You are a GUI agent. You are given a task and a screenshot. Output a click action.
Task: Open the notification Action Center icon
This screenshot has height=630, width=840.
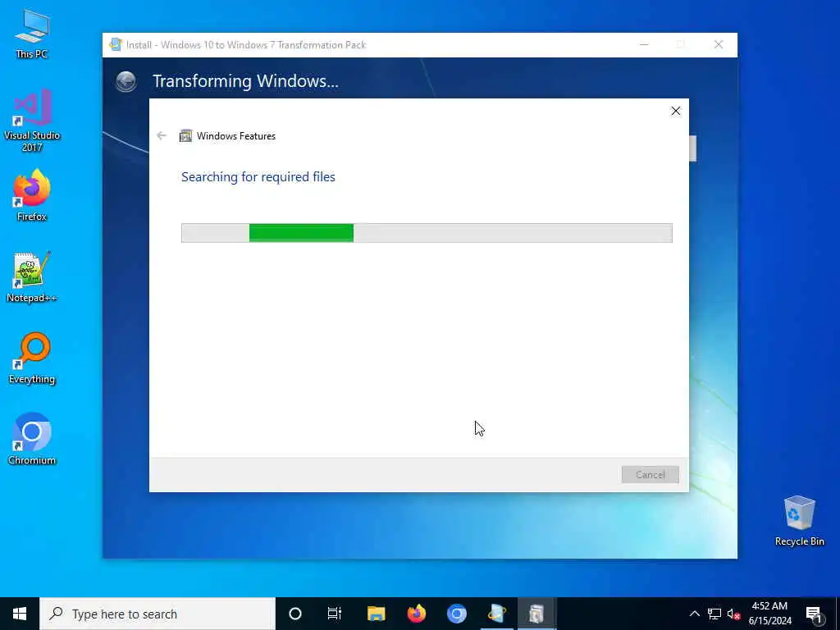point(815,614)
